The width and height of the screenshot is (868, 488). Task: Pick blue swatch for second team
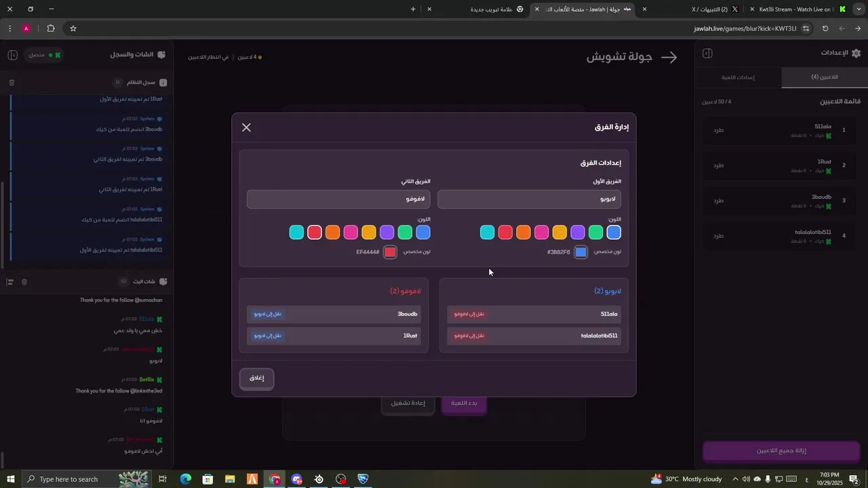(x=423, y=232)
